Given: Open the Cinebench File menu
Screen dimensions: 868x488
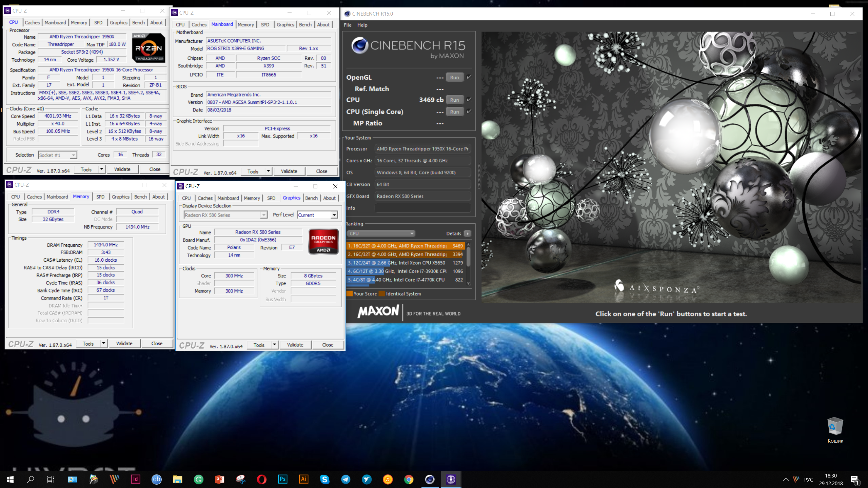Looking at the screenshot, I should coord(348,25).
